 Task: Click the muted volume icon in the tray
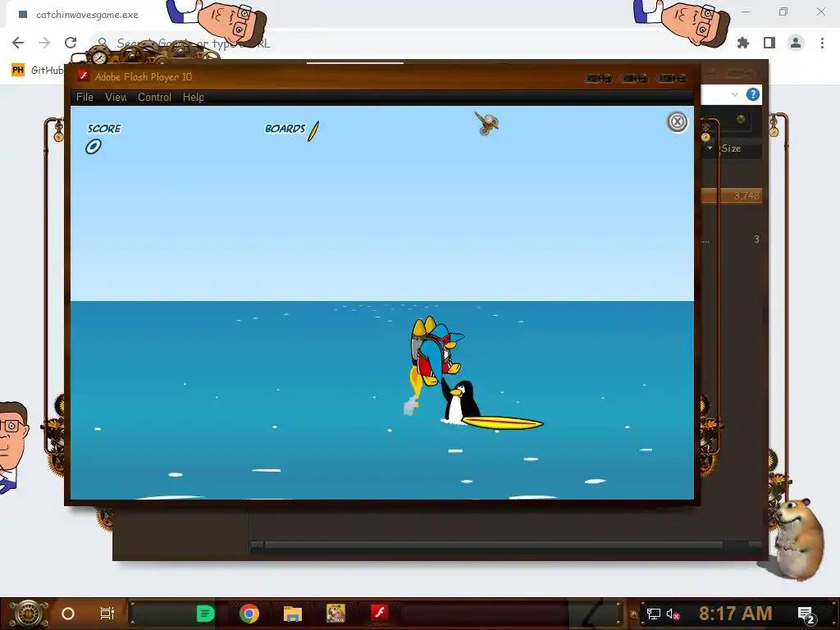coord(673,614)
